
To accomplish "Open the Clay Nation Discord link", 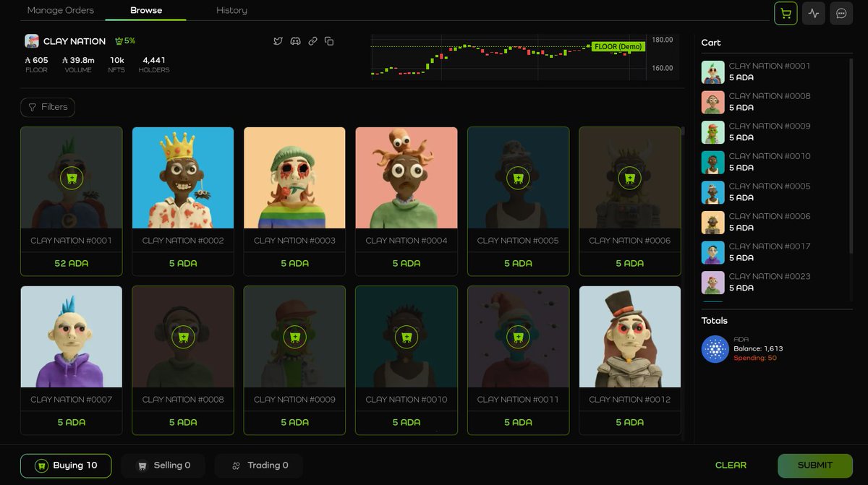I will tap(295, 41).
